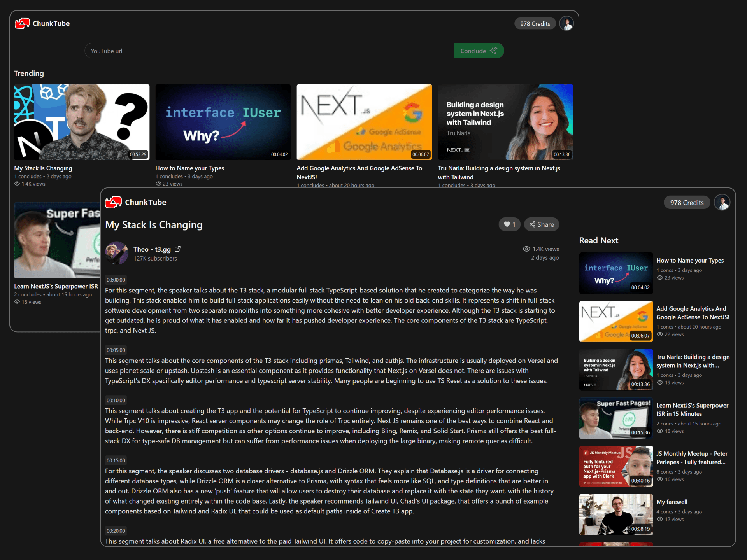Click Learn NextJS's Superpower ISR in 15 Minutes title

693,409
